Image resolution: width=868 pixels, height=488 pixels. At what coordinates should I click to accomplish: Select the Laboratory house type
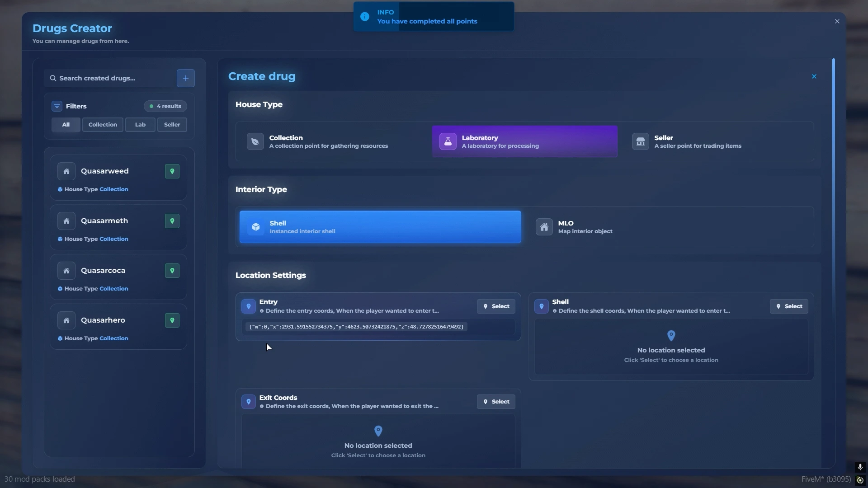click(525, 141)
